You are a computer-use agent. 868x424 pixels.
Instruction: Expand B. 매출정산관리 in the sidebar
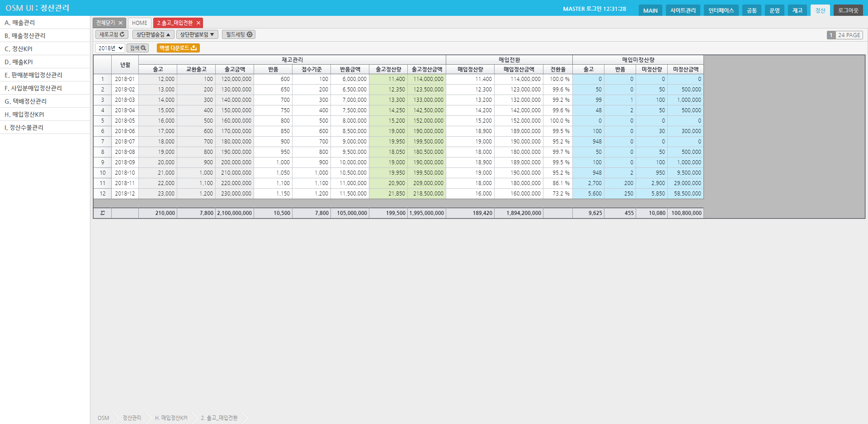pos(45,36)
